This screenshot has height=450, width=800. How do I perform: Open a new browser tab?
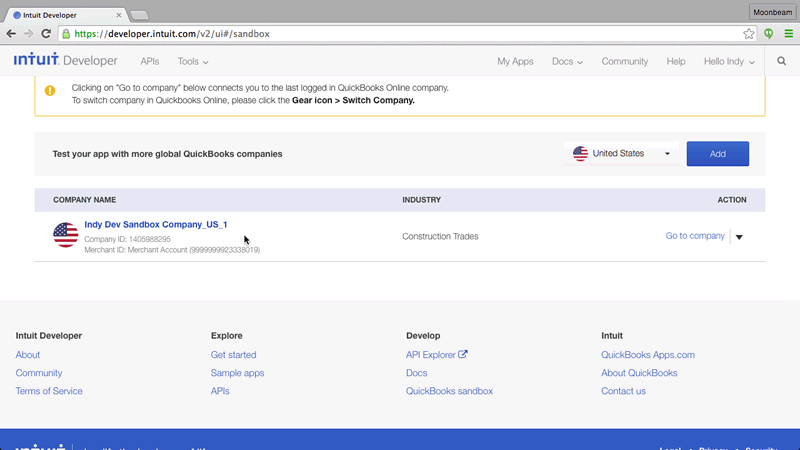pyautogui.click(x=139, y=15)
